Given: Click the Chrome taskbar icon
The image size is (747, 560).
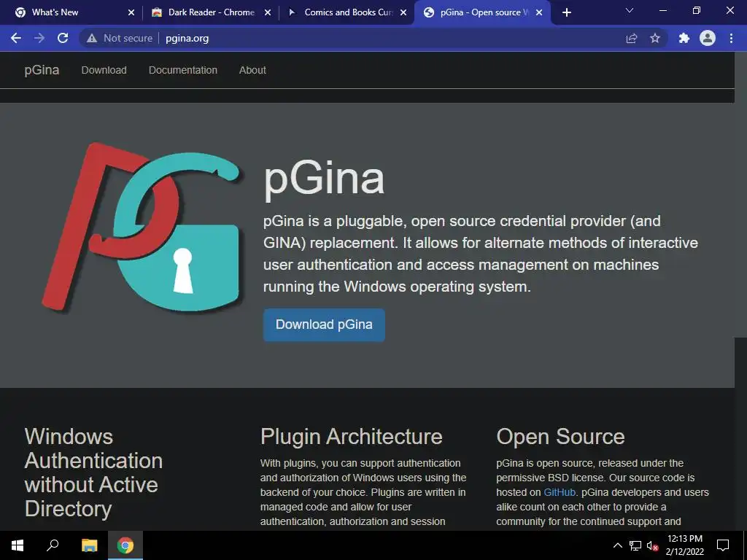Looking at the screenshot, I should [125, 545].
